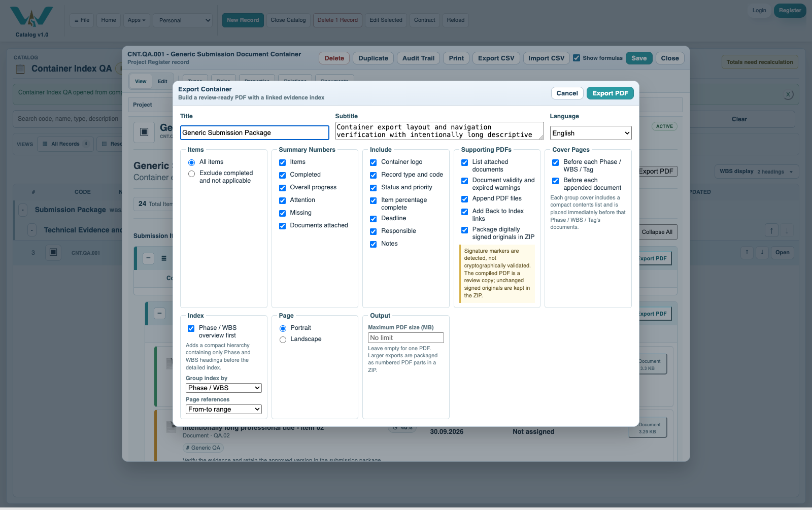Click the container icon beside Generic title
Viewport: 812px width, 510px height.
pos(144,132)
